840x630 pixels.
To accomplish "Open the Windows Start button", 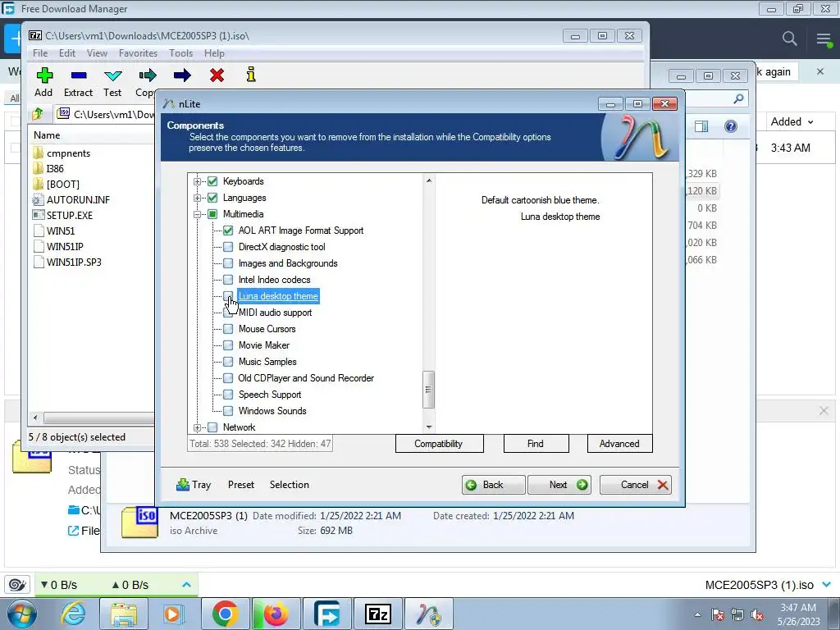I will tap(21, 614).
